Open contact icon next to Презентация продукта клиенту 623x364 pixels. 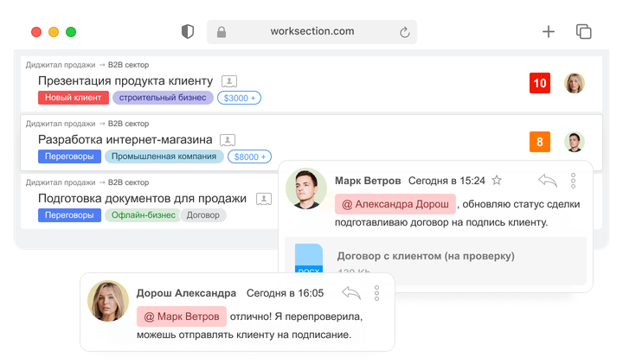coord(229,81)
